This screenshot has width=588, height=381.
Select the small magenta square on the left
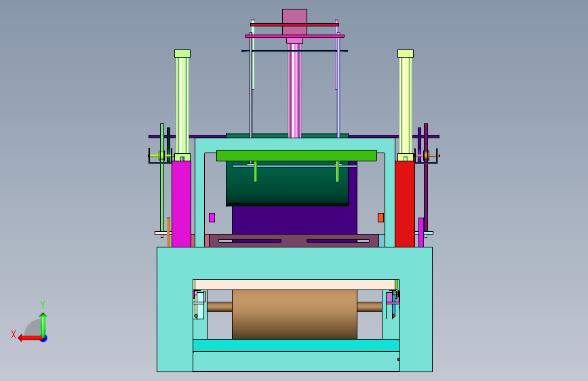pyautogui.click(x=212, y=218)
